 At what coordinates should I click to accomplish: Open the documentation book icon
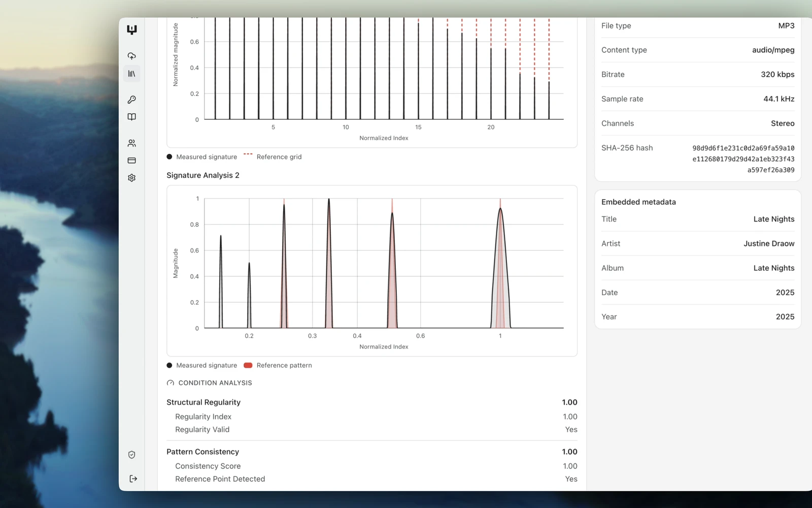pyautogui.click(x=132, y=117)
